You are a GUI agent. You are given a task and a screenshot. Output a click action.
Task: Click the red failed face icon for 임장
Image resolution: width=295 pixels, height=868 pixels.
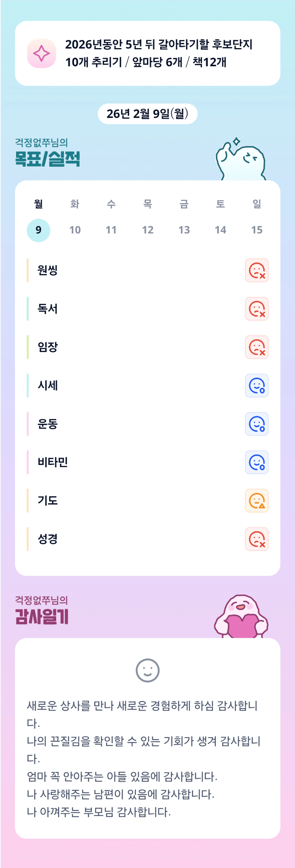(x=256, y=347)
